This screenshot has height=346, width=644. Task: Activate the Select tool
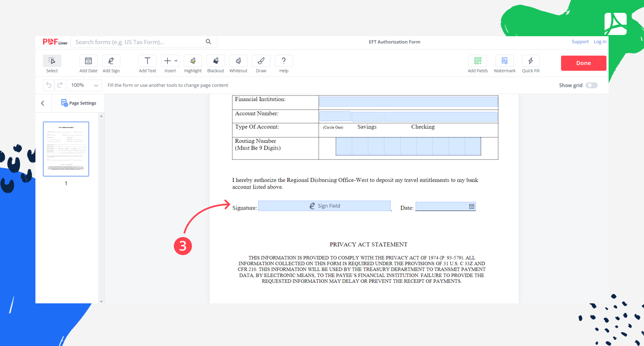coord(52,64)
